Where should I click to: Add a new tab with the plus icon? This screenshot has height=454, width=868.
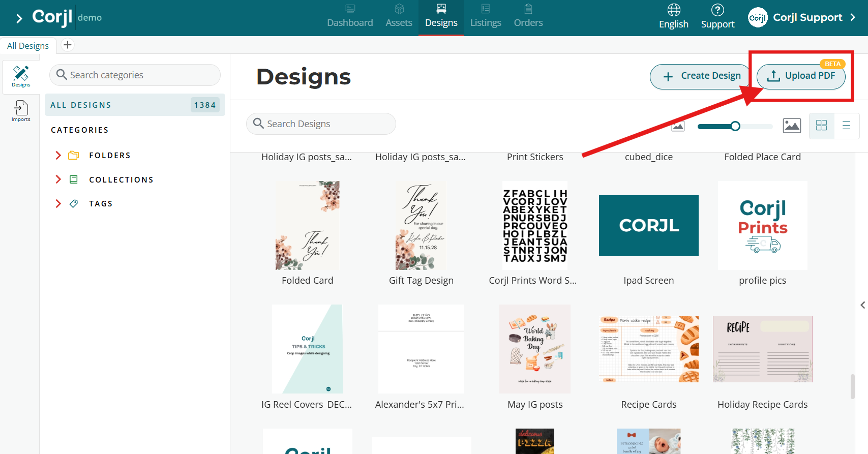tap(67, 45)
